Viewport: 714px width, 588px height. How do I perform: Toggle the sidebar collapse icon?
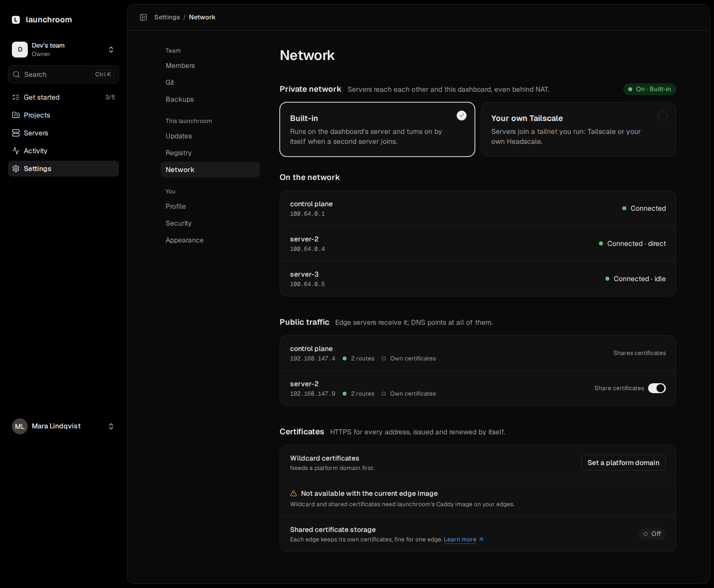click(143, 17)
